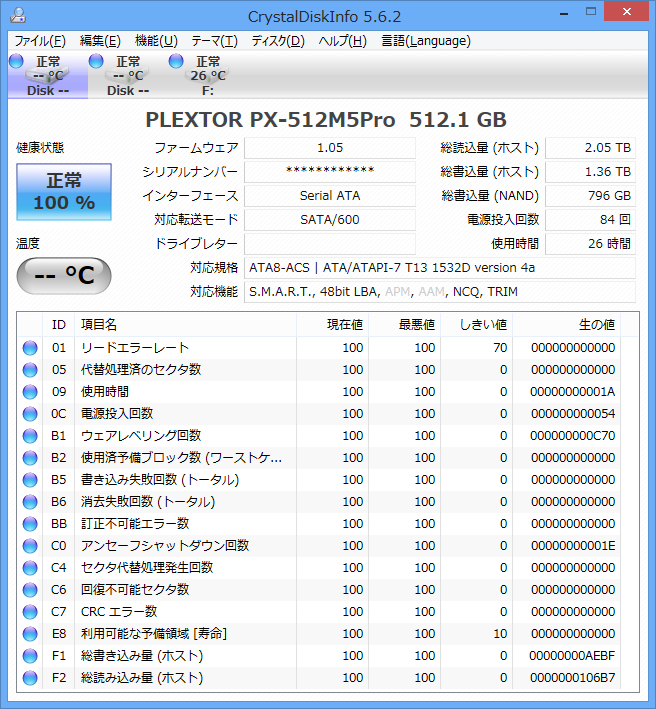Click the CrystalDiskInfo app icon in the title bar

pyautogui.click(x=18, y=15)
